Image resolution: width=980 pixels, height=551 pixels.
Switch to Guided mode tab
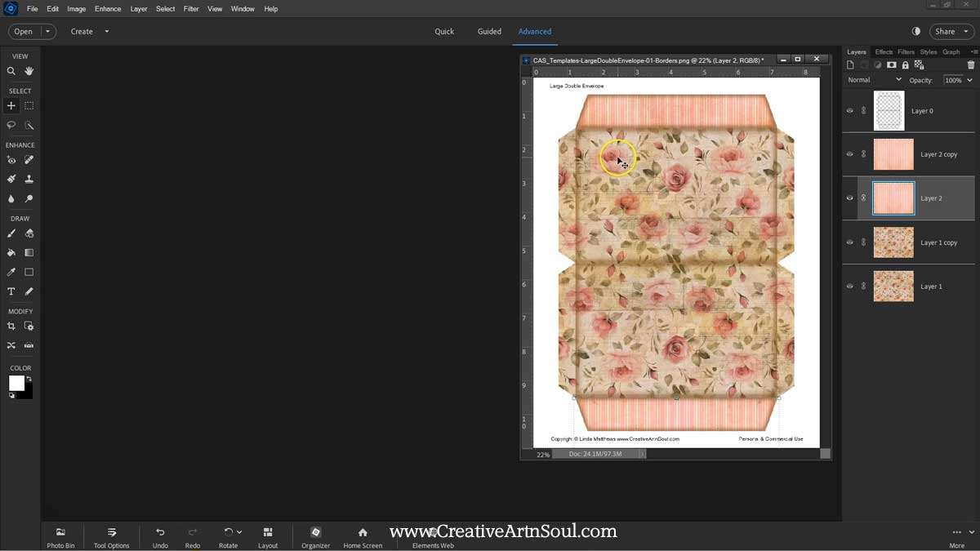point(489,31)
